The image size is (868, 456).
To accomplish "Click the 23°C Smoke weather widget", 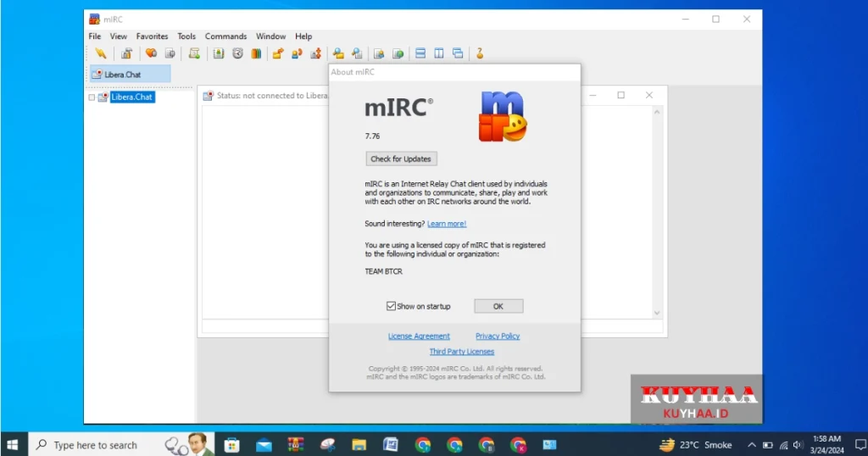I will pyautogui.click(x=695, y=444).
